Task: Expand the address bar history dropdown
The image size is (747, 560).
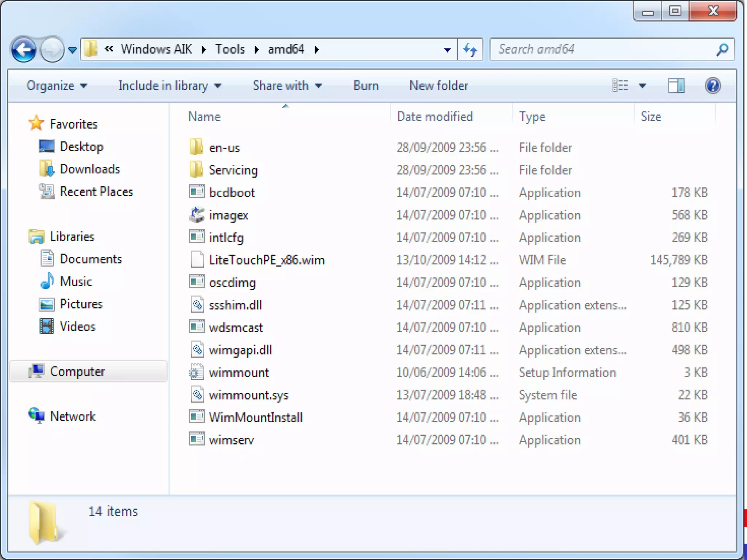Action: [447, 50]
